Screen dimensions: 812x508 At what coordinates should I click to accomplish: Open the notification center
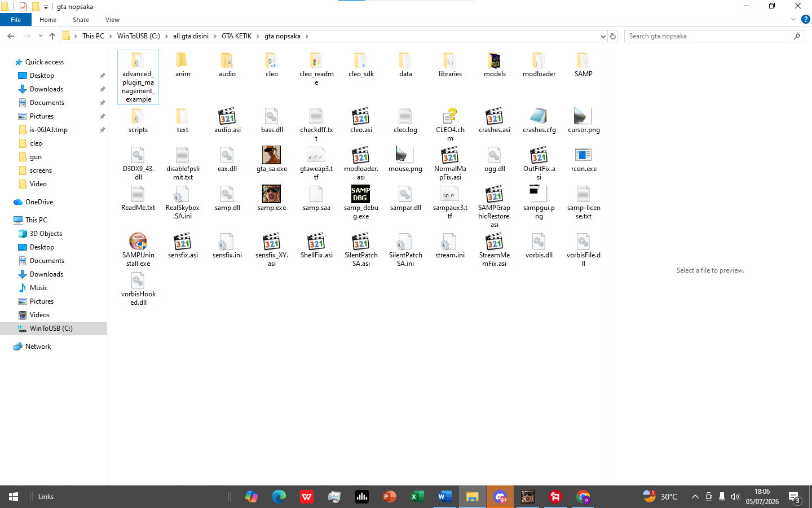pos(795,497)
